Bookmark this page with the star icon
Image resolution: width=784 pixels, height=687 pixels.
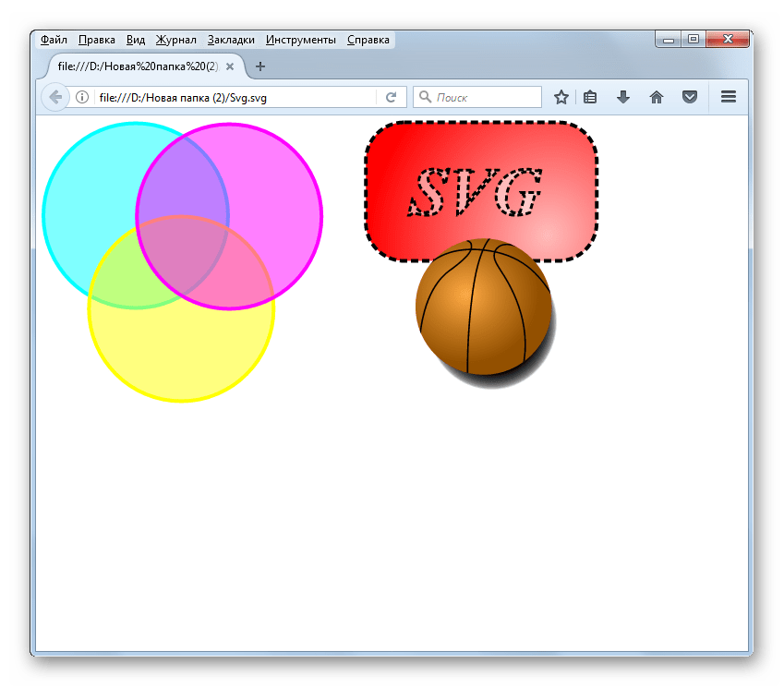tap(561, 97)
